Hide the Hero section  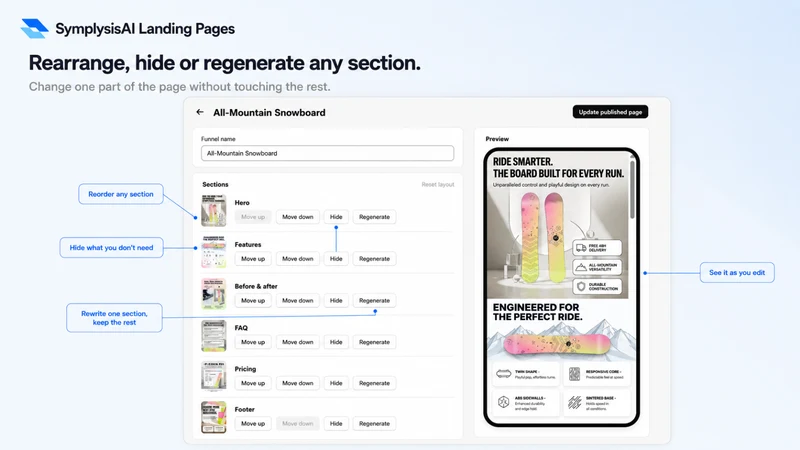[336, 217]
